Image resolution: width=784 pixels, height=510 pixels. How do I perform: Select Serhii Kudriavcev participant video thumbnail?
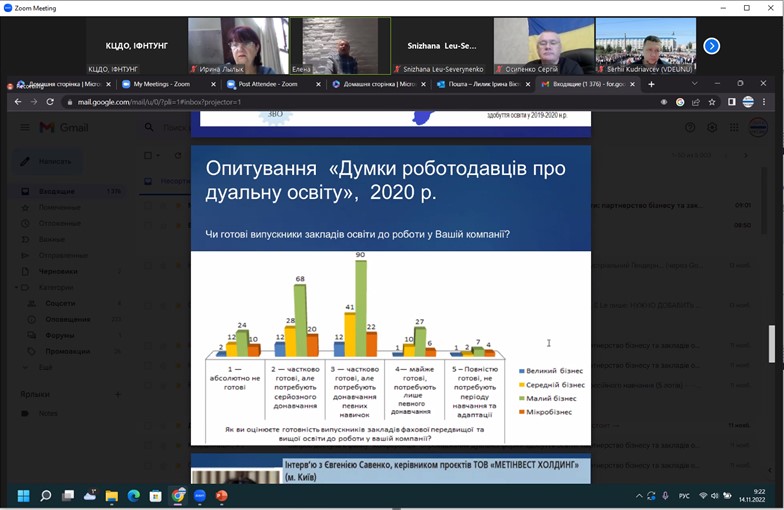[646, 46]
